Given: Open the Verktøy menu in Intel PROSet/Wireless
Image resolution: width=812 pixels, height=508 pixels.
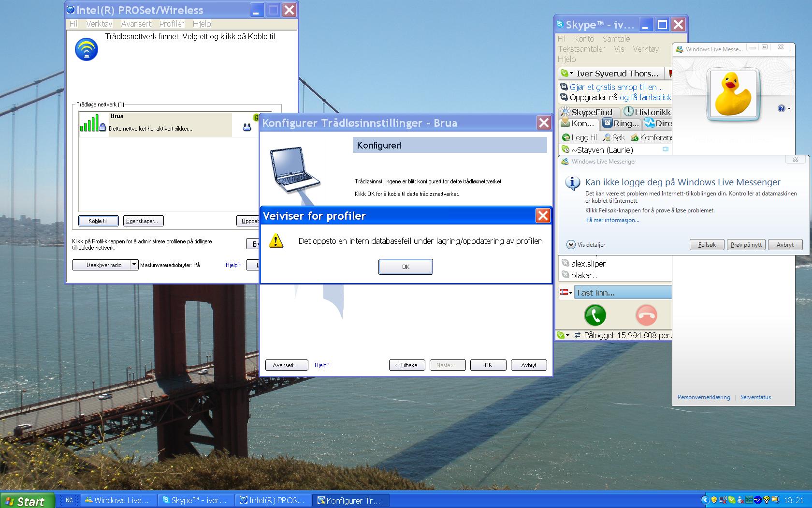Looking at the screenshot, I should (x=99, y=24).
